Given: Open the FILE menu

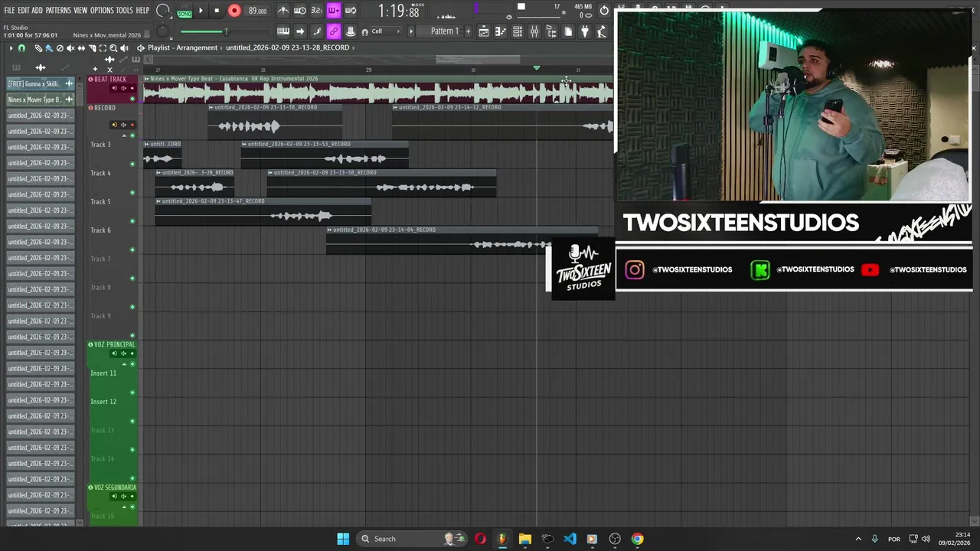Looking at the screenshot, I should click(10, 10).
